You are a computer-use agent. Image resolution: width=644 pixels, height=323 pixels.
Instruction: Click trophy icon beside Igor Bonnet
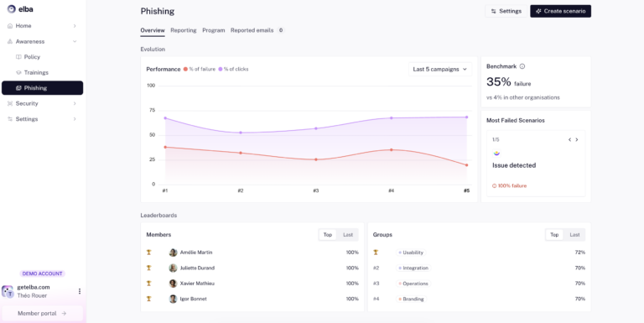pos(148,299)
